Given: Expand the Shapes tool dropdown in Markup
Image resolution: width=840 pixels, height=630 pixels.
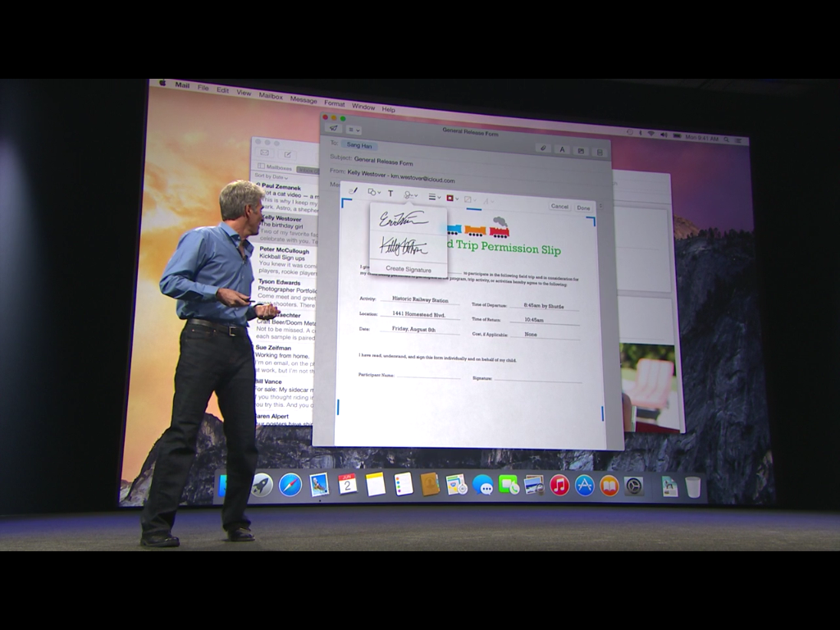Looking at the screenshot, I should click(x=374, y=192).
